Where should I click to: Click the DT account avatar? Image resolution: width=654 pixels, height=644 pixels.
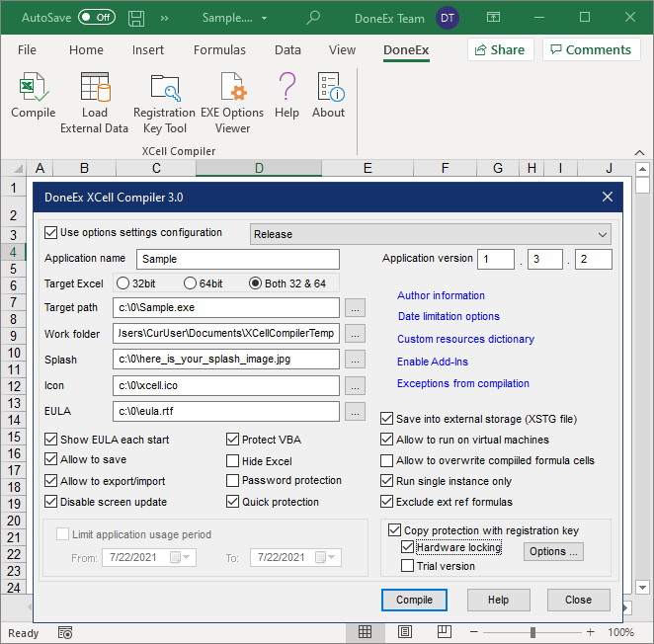coord(448,18)
